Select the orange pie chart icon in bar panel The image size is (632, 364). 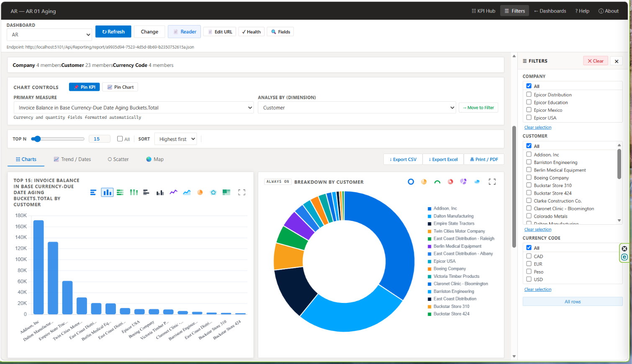pyautogui.click(x=200, y=192)
